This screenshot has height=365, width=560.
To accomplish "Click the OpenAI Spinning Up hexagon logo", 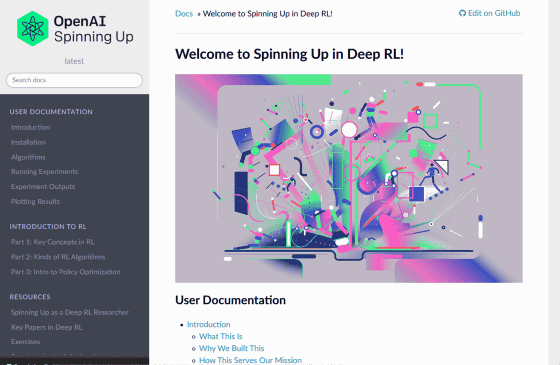I will (32, 29).
